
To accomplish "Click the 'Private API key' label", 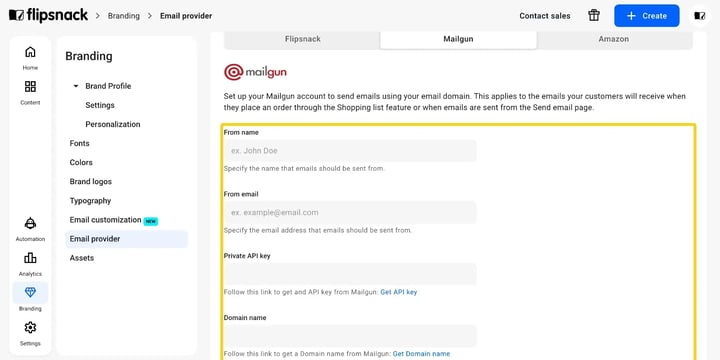I will pyautogui.click(x=247, y=256).
